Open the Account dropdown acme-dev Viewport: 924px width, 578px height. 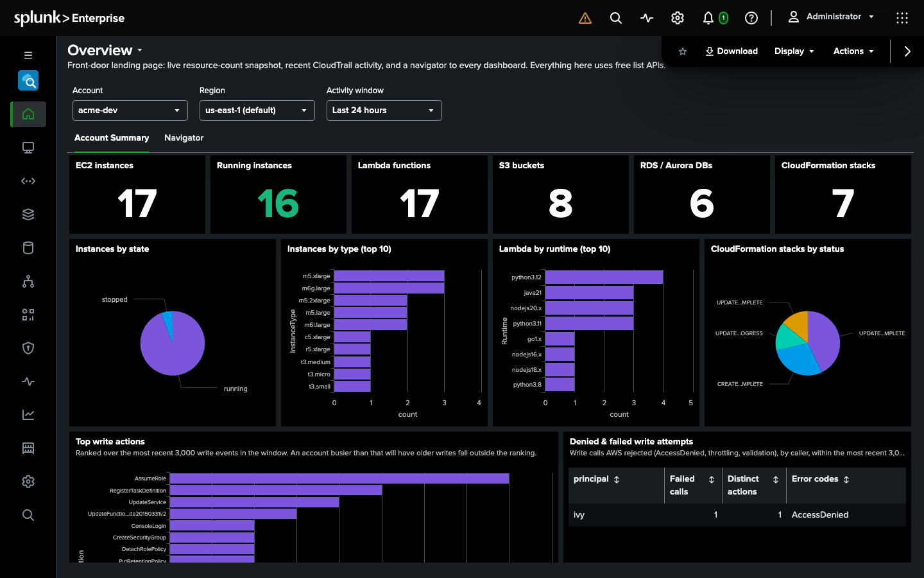pyautogui.click(x=130, y=110)
